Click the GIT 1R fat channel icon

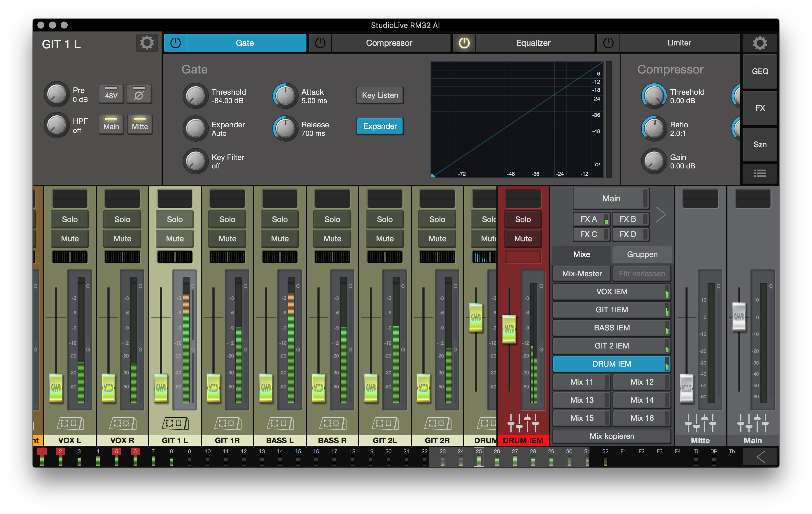pyautogui.click(x=228, y=423)
